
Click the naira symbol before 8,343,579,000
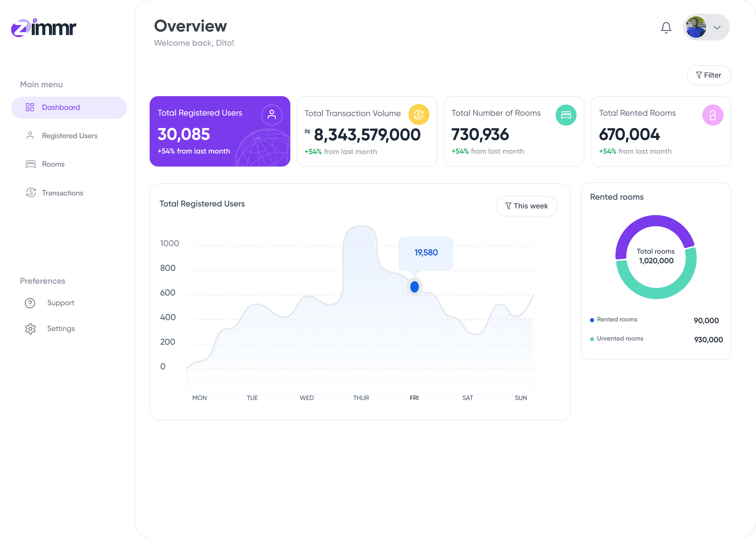coord(307,131)
